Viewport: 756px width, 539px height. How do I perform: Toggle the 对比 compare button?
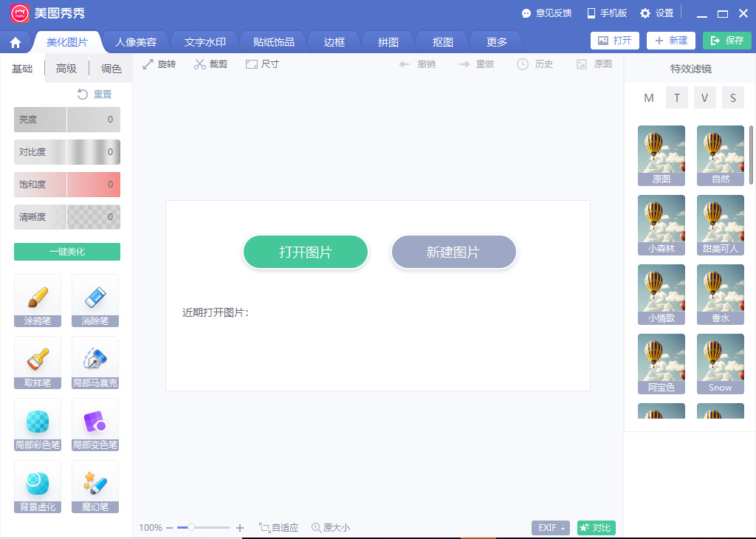tap(597, 528)
